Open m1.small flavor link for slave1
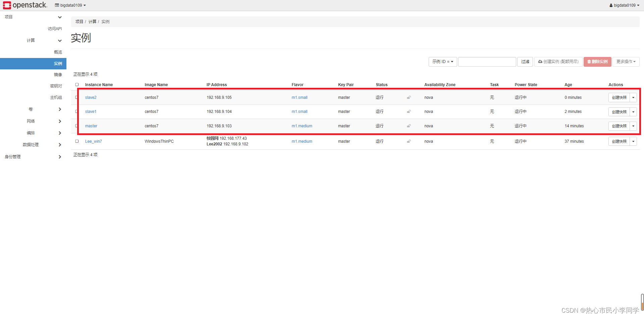 pos(300,112)
